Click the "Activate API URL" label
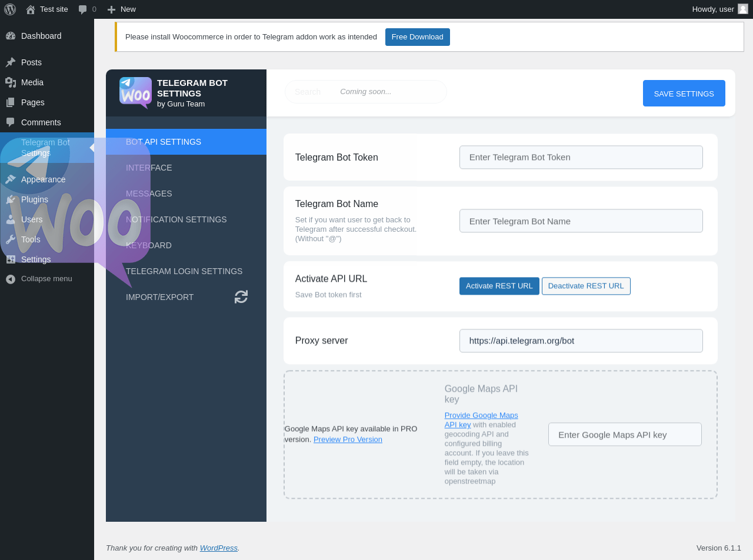This screenshot has width=753, height=560. pyautogui.click(x=331, y=279)
